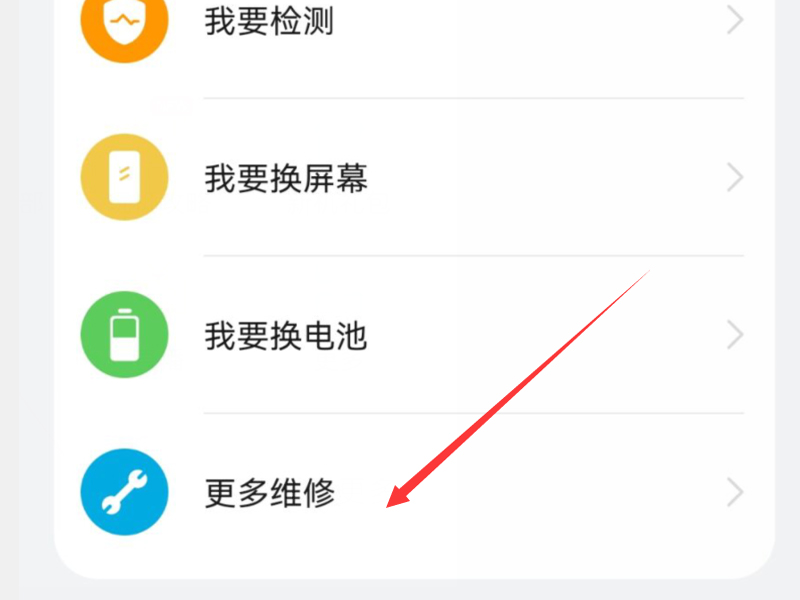The width and height of the screenshot is (800, 600).
Task: Expand the chevron beside 我要检测
Action: (x=735, y=20)
